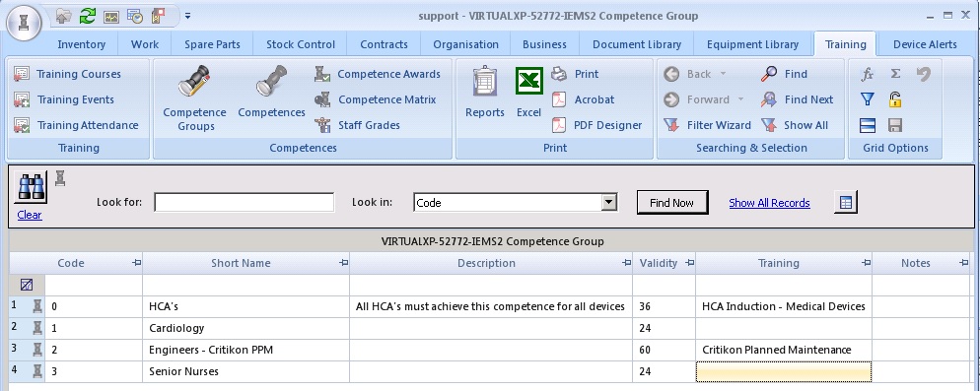Click the Find Now button
Viewport: 980px width, 391px height.
(671, 202)
